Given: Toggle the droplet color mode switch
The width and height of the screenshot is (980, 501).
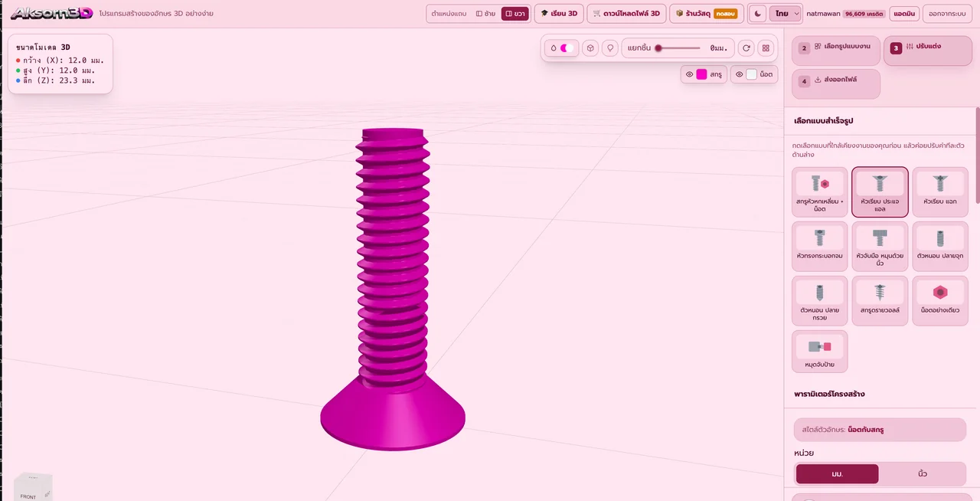Looking at the screenshot, I should (x=562, y=47).
